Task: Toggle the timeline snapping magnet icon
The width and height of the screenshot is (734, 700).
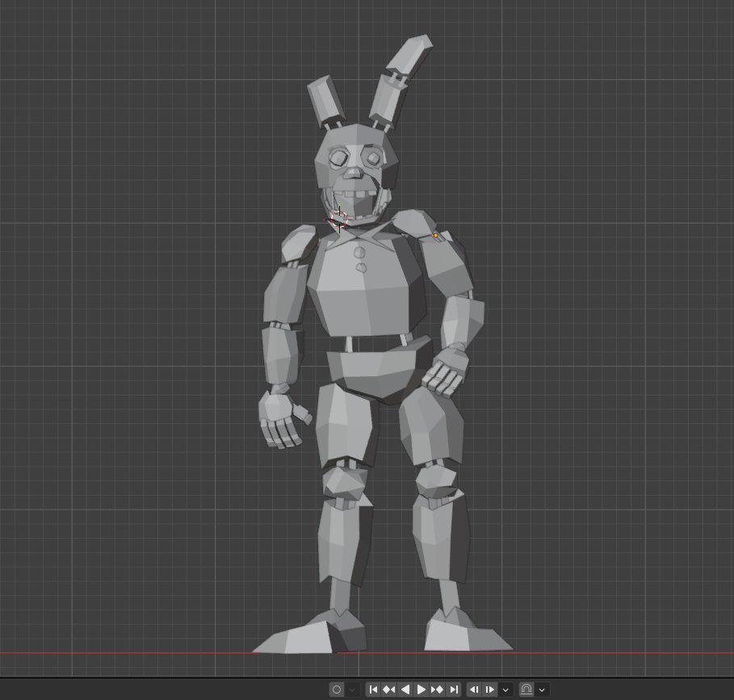Action: pos(526,690)
